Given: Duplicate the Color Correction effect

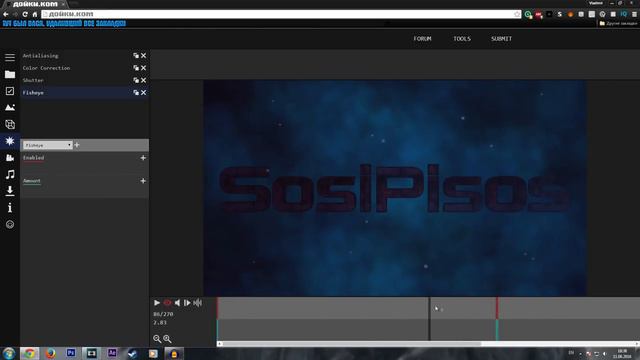Looking at the screenshot, I should [136, 68].
